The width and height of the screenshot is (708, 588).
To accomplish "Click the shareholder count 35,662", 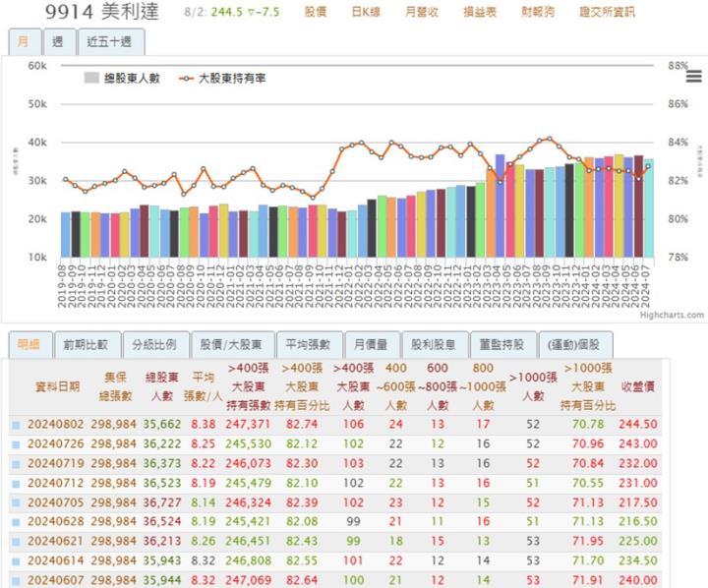I will 162,425.
